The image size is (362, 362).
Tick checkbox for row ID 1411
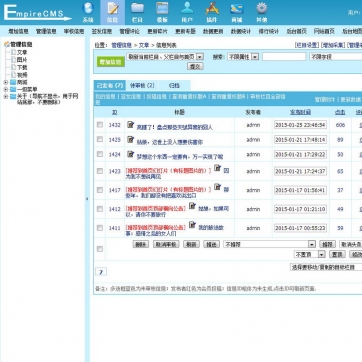coord(100,228)
